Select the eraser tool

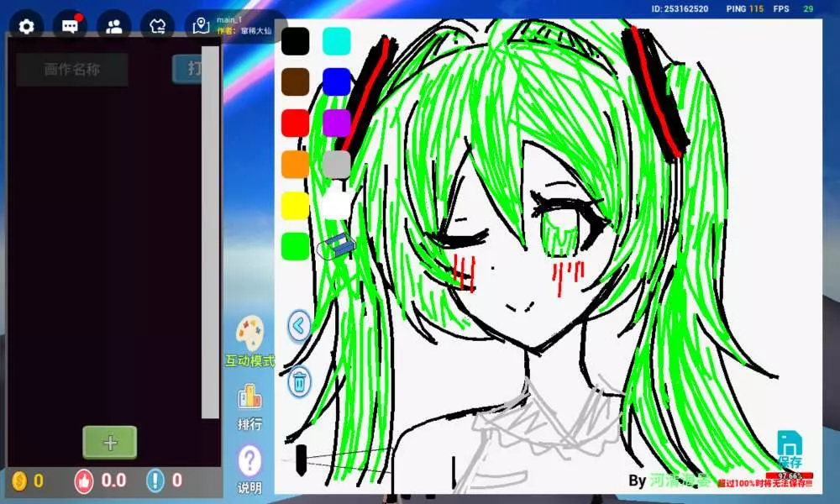[337, 246]
